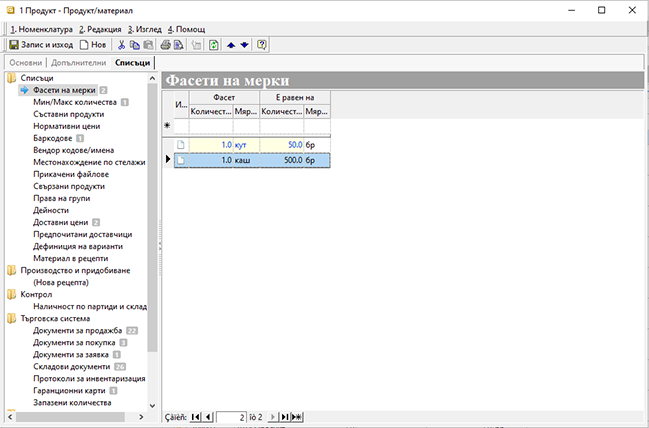Open Вендор кодове/имена list

point(73,150)
